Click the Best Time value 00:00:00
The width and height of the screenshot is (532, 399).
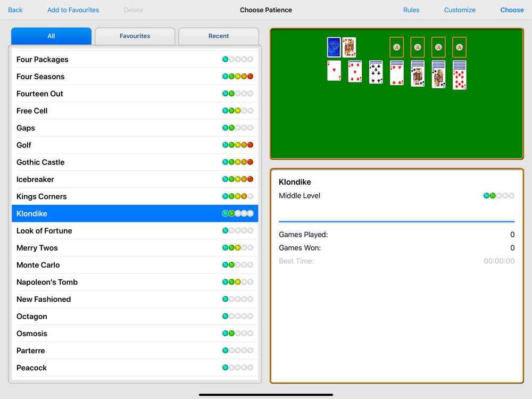click(499, 261)
